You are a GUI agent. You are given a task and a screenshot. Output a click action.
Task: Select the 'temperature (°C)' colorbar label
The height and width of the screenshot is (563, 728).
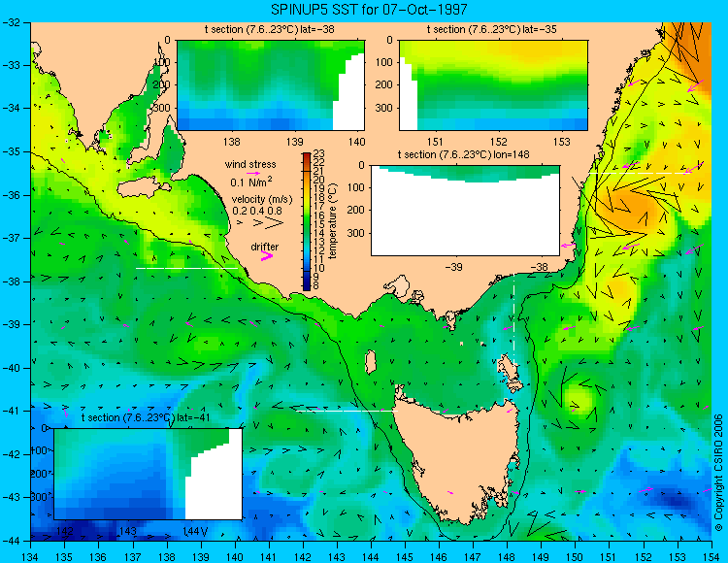point(332,221)
